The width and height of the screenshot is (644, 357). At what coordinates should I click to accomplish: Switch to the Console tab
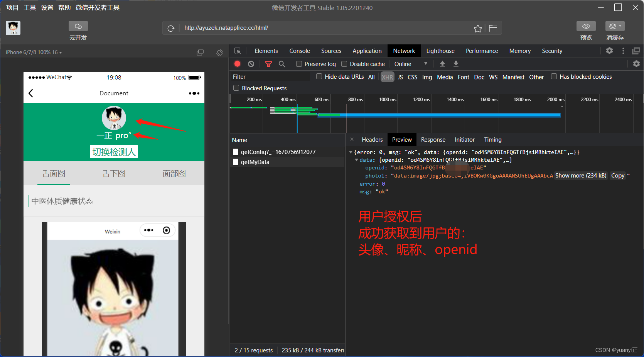pos(299,51)
